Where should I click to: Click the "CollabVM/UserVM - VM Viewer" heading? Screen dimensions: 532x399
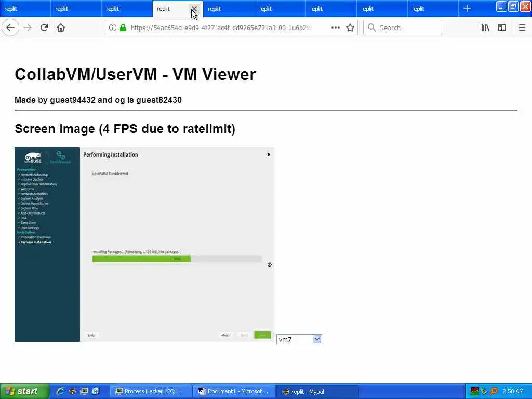point(136,74)
